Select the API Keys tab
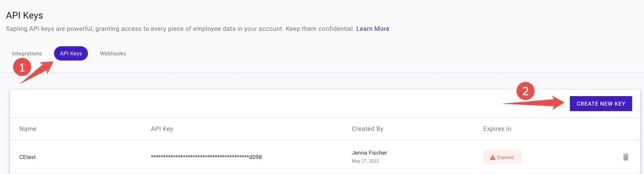Image resolution: width=644 pixels, height=174 pixels. (x=71, y=53)
